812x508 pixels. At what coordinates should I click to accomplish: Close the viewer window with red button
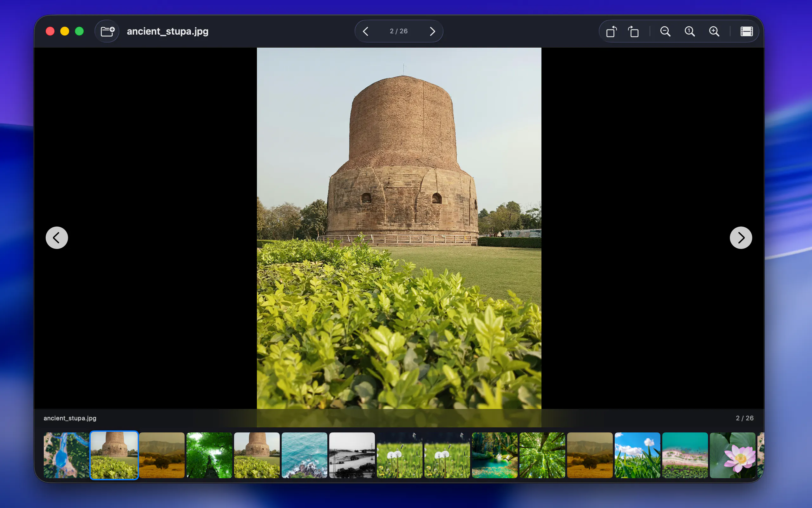(x=50, y=31)
